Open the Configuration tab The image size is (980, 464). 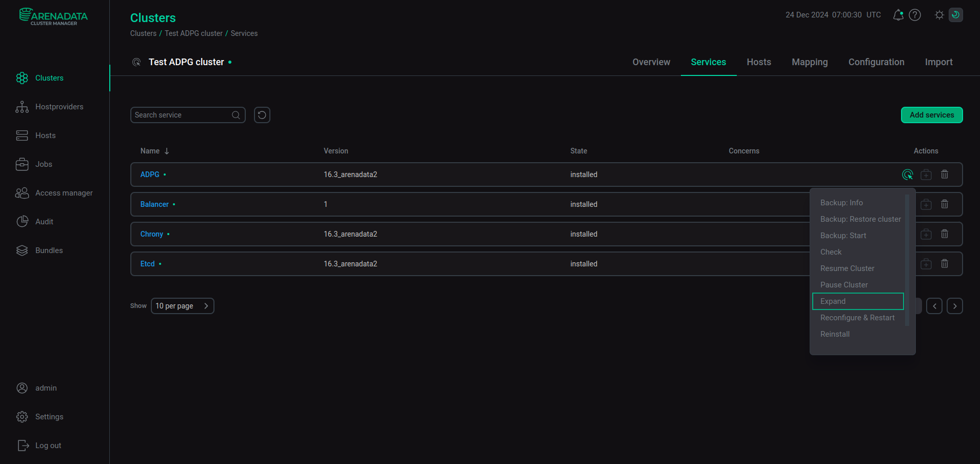pyautogui.click(x=876, y=62)
